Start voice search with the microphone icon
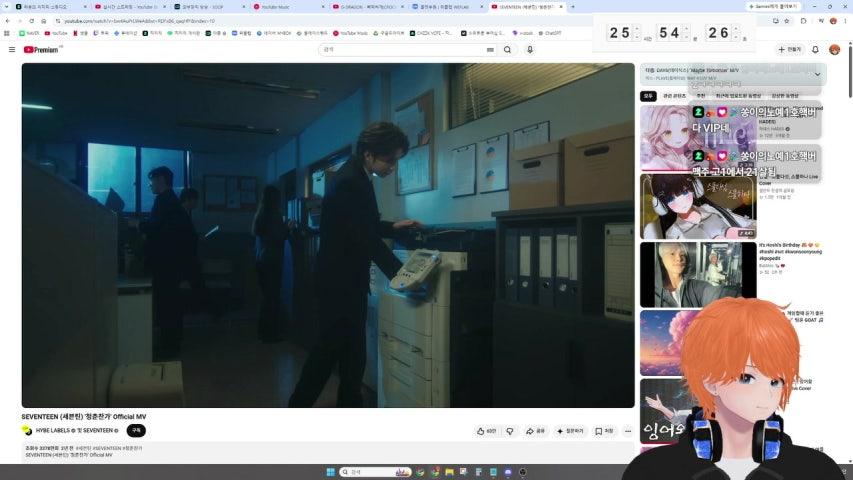Image resolution: width=853 pixels, height=480 pixels. pos(530,50)
